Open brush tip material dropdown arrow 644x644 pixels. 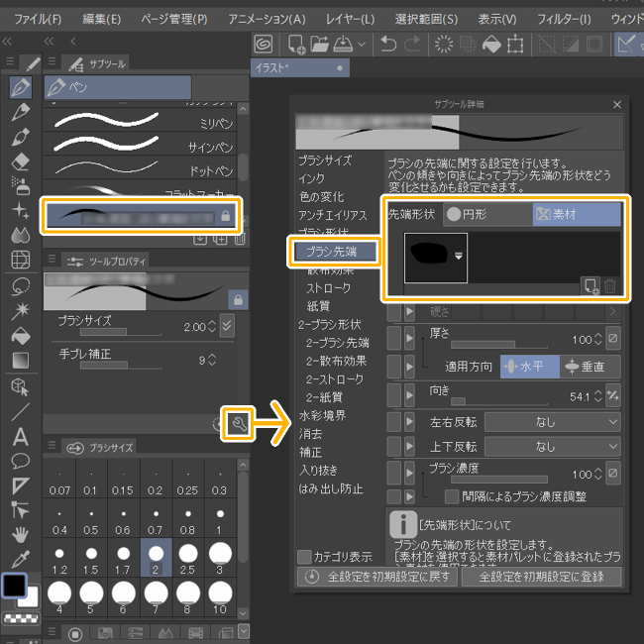459,257
